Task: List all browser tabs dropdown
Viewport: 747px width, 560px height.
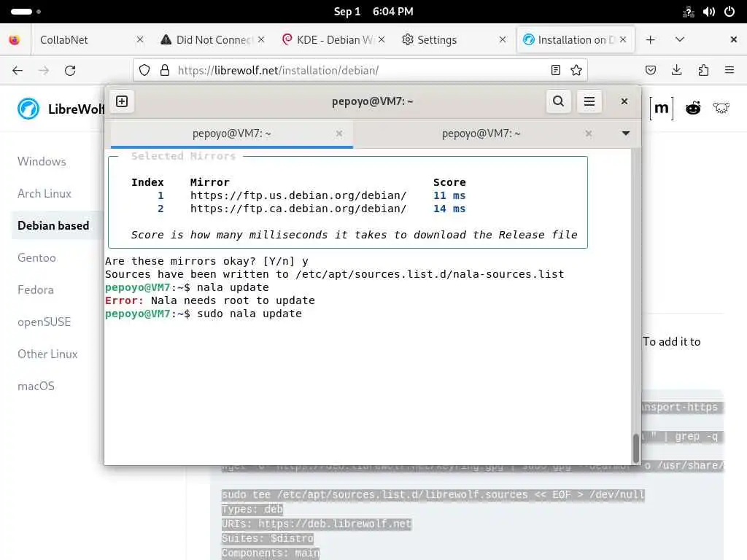Action: 680,40
